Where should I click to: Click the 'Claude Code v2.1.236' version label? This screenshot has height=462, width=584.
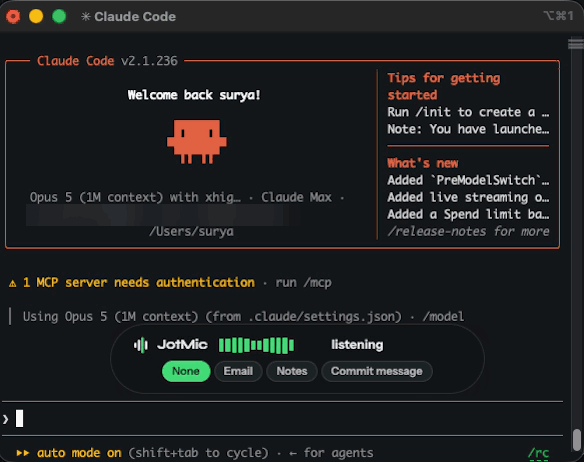coord(107,61)
